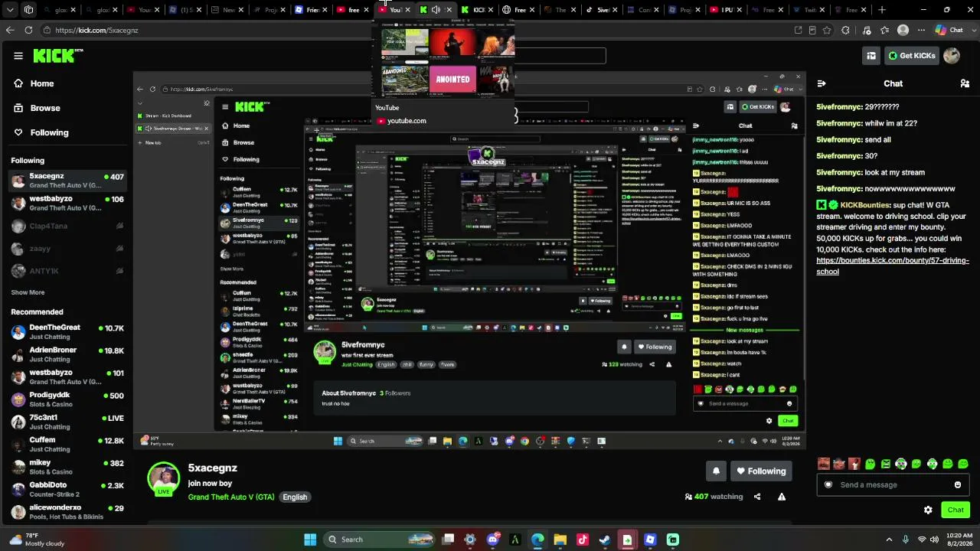The width and height of the screenshot is (980, 551).
Task: Open the taskbar microphone indicator
Action: point(906,540)
